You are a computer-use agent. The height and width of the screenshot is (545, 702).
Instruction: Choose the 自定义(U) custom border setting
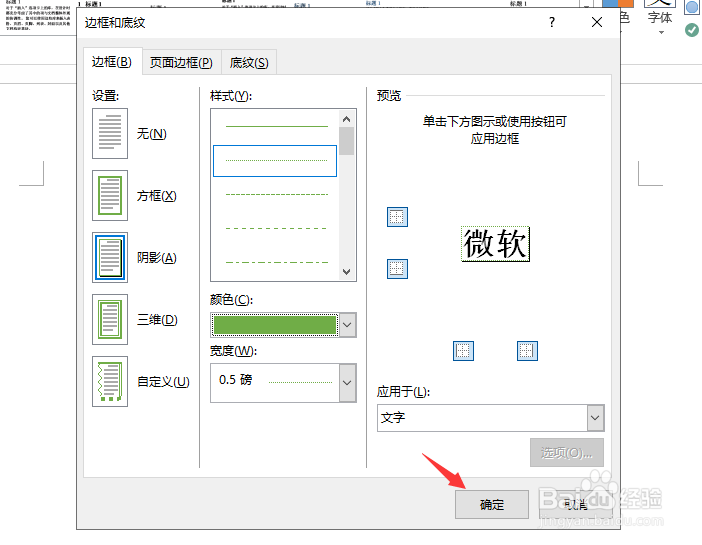(110, 382)
